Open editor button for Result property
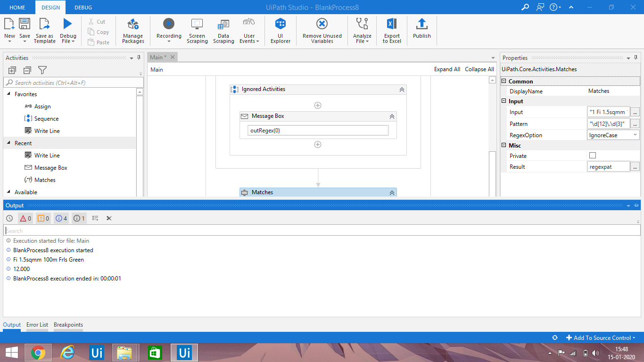Image resolution: width=644 pixels, height=362 pixels. pyautogui.click(x=635, y=167)
